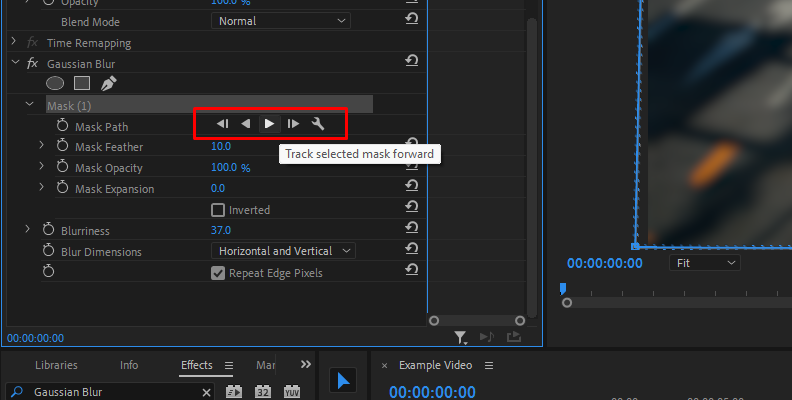
Task: Filter by YUV effects badge
Action: tap(292, 391)
